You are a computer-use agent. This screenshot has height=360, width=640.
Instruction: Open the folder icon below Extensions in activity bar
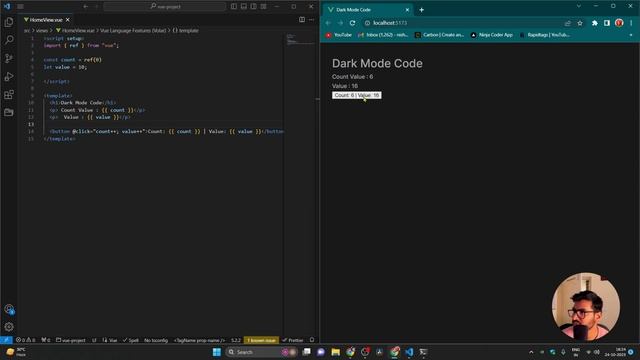point(9,112)
